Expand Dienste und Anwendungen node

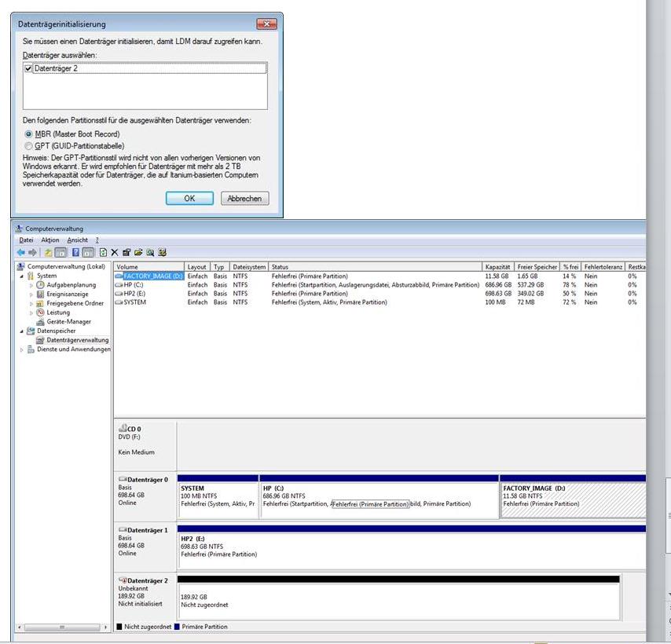tap(22, 349)
